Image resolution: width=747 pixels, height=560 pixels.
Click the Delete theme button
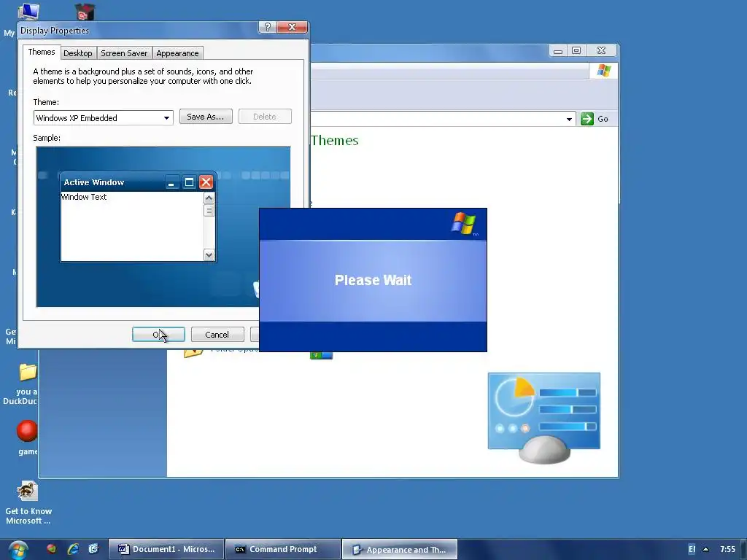coord(265,117)
